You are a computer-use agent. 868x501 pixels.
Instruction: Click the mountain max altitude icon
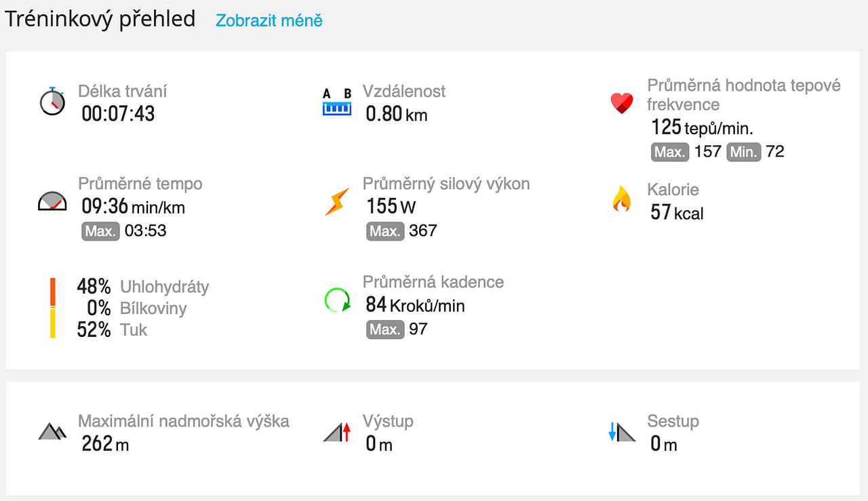52,431
